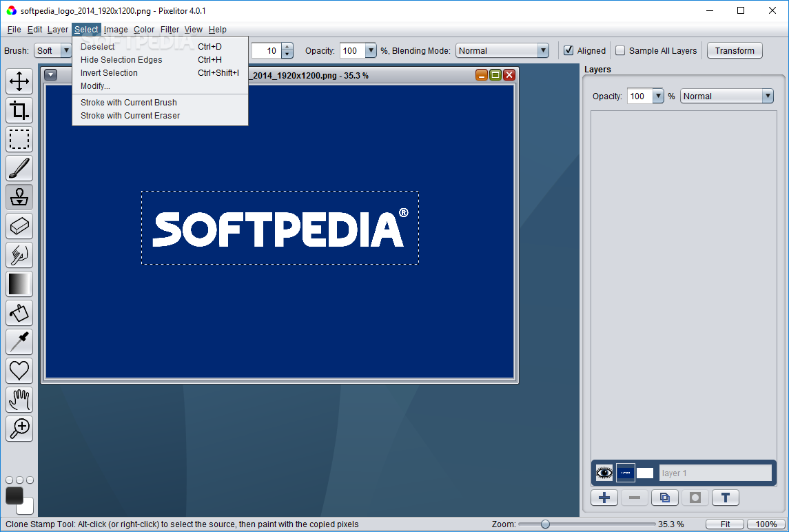
Task: Choose Deselect from the Select menu
Action: (160, 46)
